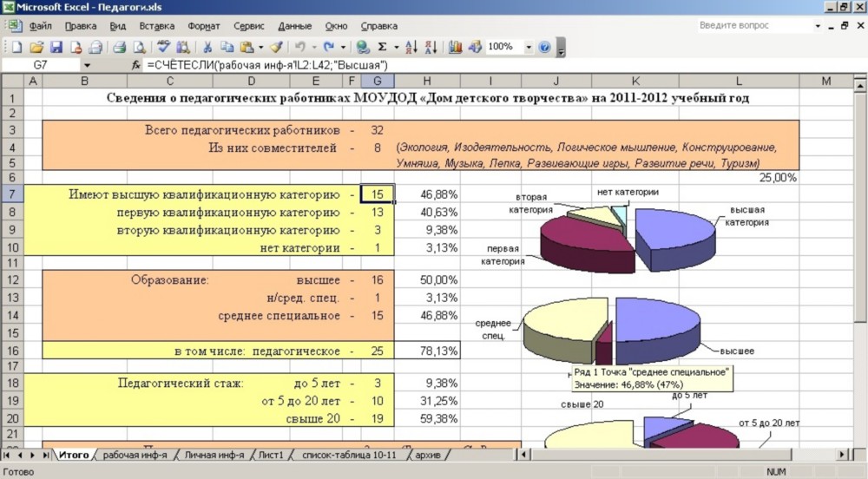Click the Spelling check icon

162,47
